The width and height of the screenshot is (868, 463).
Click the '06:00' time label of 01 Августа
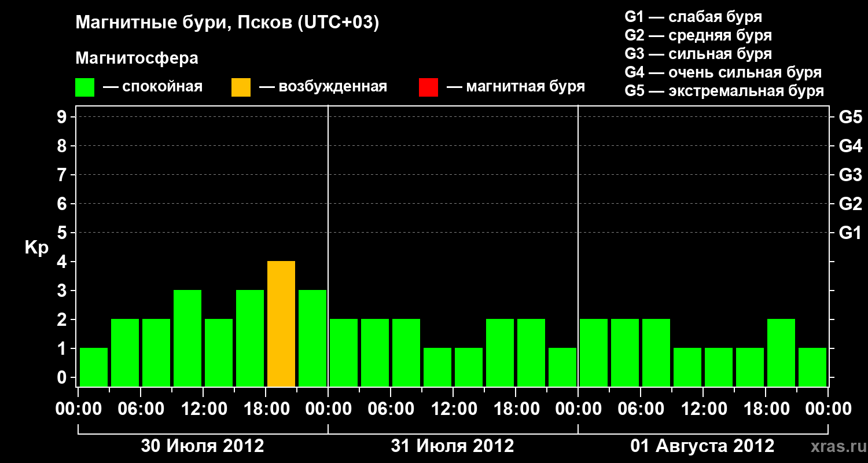pos(641,409)
